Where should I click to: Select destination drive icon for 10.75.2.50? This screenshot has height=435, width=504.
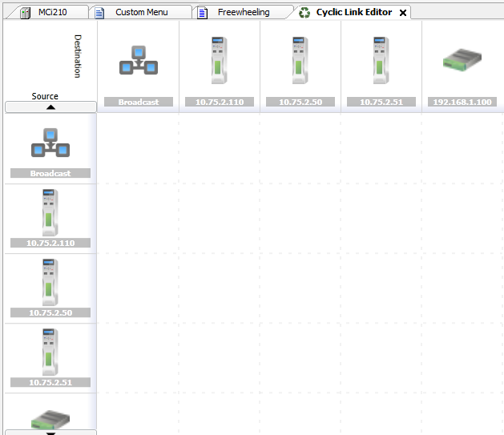(300, 60)
